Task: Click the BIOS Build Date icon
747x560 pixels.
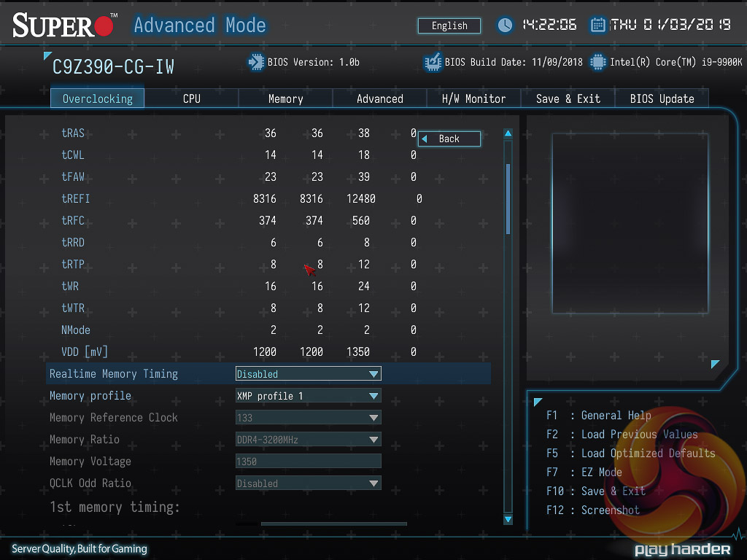Action: click(433, 62)
